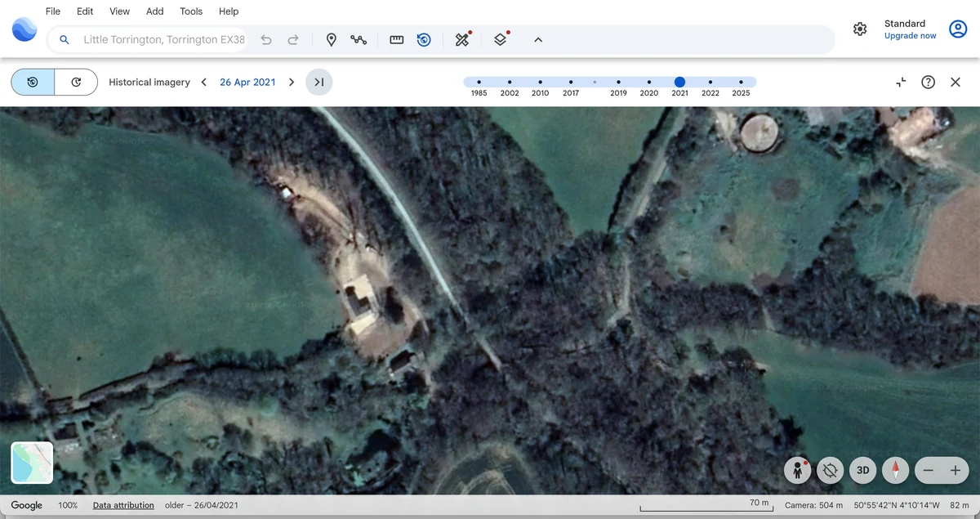Click the coordinates 50°55'42"N readout
Viewport: 980px width, 519px height.
click(897, 505)
